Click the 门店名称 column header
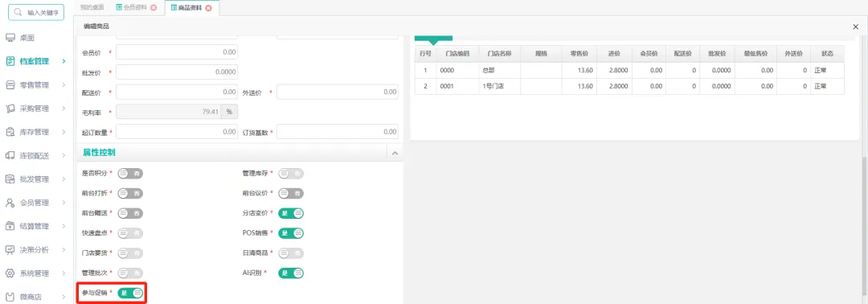 click(x=499, y=54)
